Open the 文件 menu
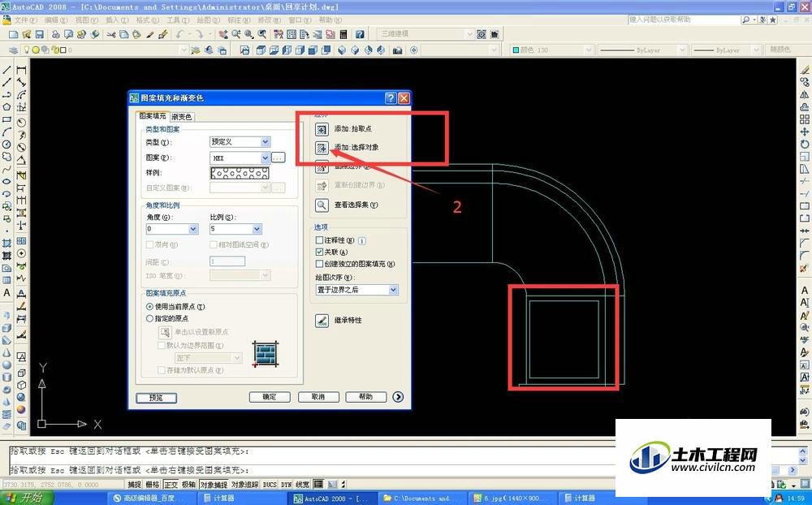Screen dimensions: 812x505 pos(25,20)
